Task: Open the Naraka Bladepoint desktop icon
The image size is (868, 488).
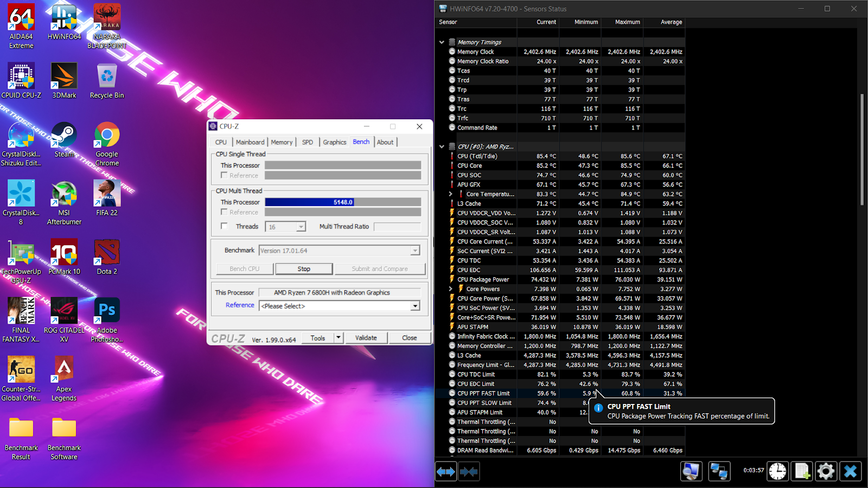Action: click(x=107, y=26)
